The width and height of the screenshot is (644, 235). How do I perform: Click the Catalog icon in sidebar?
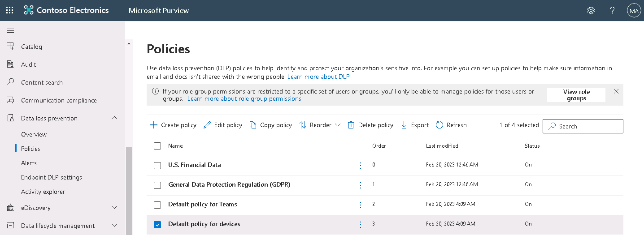point(10,47)
